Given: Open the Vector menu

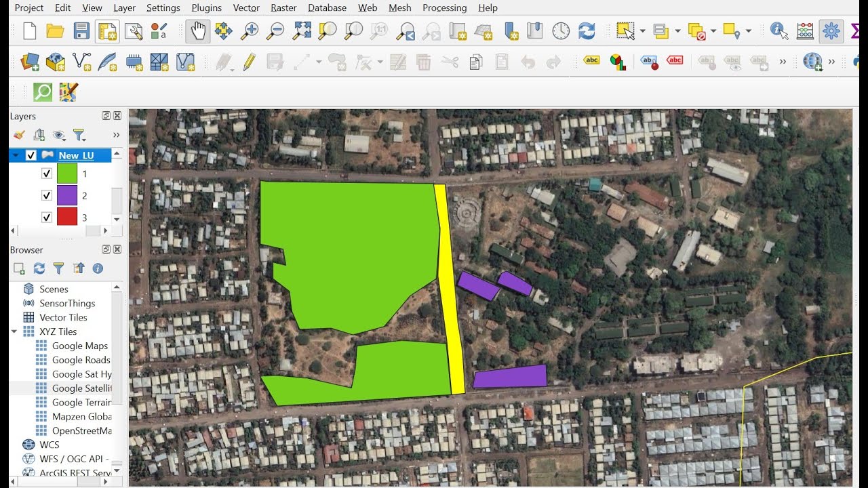Looking at the screenshot, I should [x=246, y=7].
